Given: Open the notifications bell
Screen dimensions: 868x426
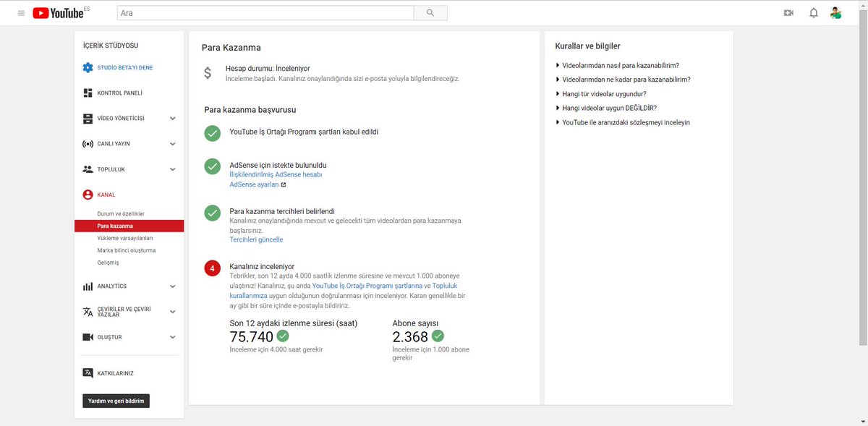Looking at the screenshot, I should [x=814, y=13].
